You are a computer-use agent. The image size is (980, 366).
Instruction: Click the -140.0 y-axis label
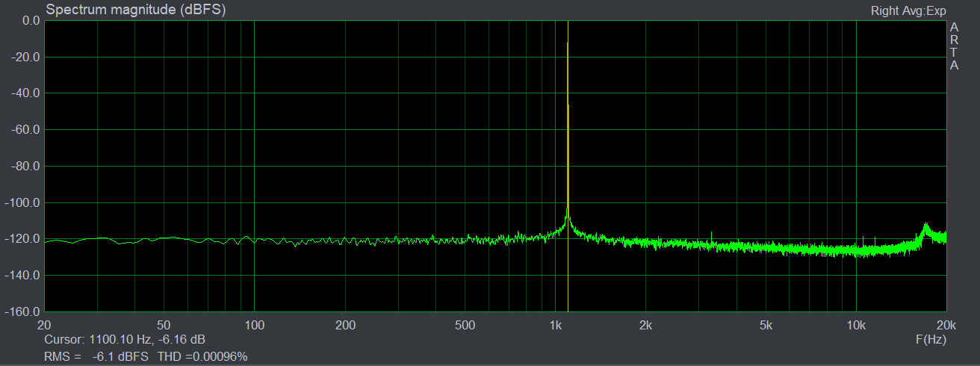coord(22,276)
